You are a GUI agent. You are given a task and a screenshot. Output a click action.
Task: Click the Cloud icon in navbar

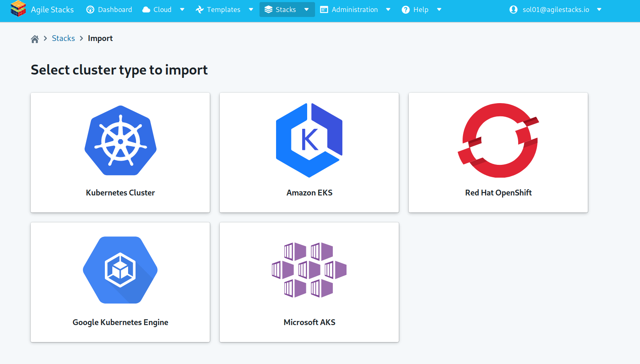tap(146, 10)
